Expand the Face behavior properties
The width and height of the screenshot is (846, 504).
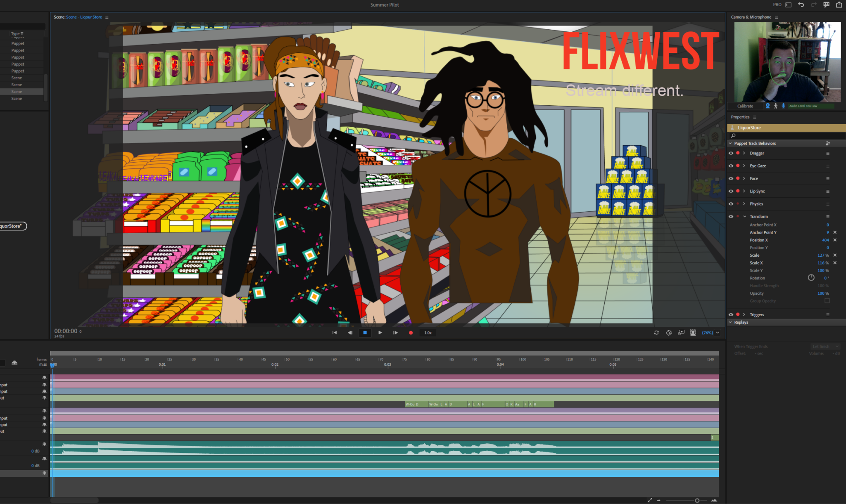pos(744,178)
